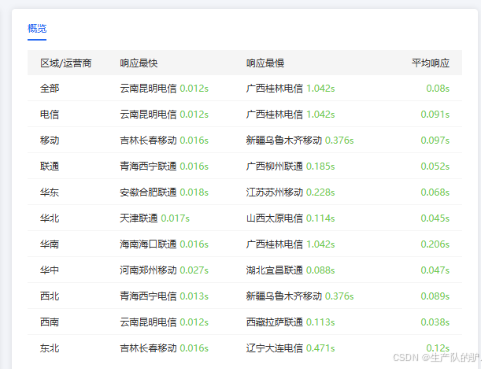The width and height of the screenshot is (486, 369).
Task: Select 辽宁大连电信 0.471s cell
Action: (x=291, y=348)
